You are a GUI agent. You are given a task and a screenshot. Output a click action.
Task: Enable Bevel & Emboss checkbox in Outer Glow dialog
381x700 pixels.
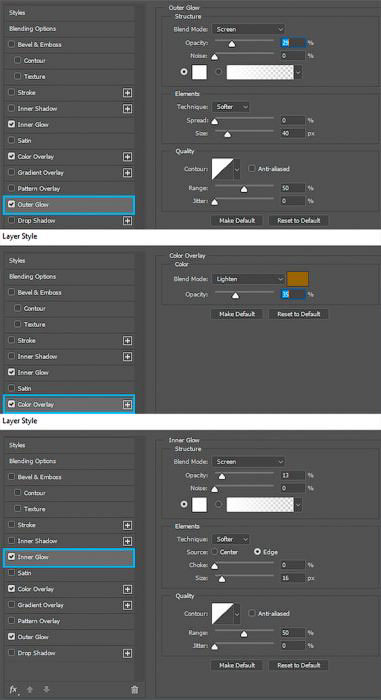pyautogui.click(x=12, y=45)
